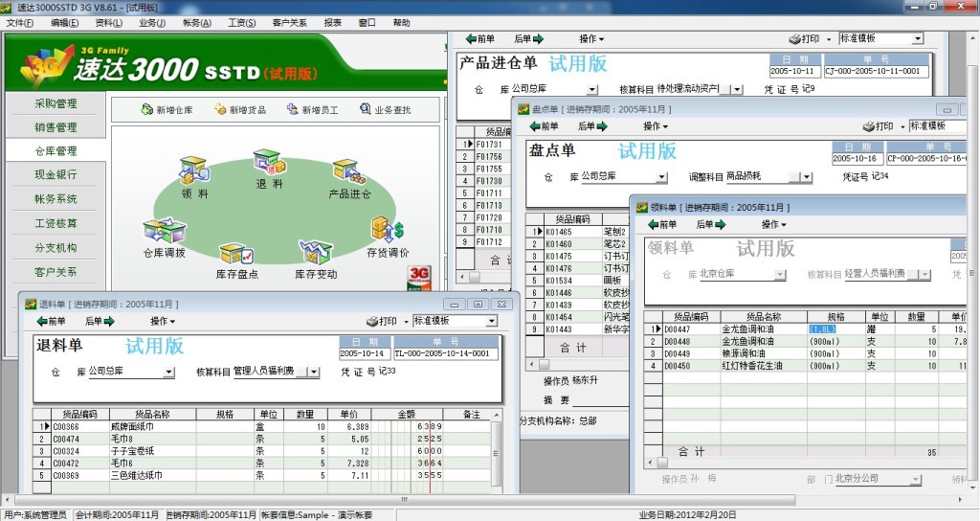Switch to 销售管理 sidebar section

pos(56,127)
